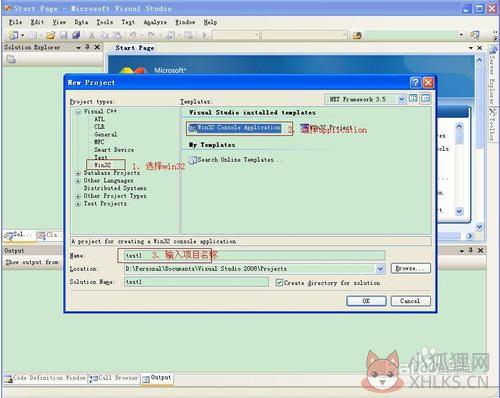The width and height of the screenshot is (500, 398).
Task: Click the Cut toolbar icon
Action: (x=92, y=35)
